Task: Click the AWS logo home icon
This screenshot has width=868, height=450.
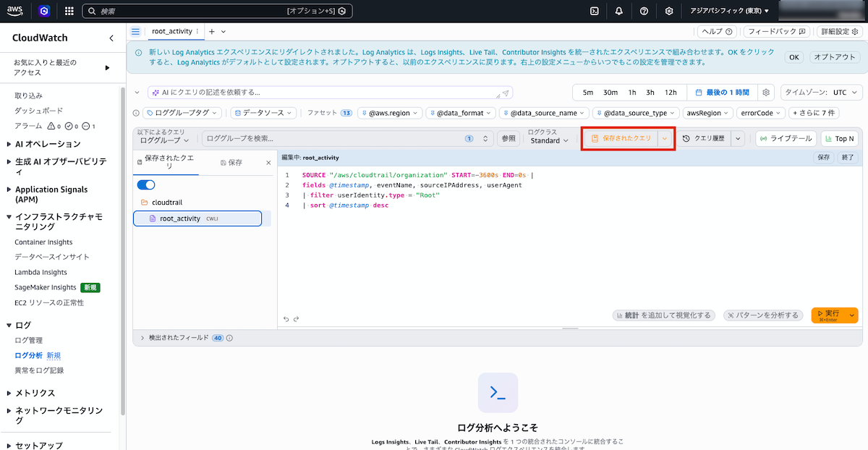Action: coord(17,11)
